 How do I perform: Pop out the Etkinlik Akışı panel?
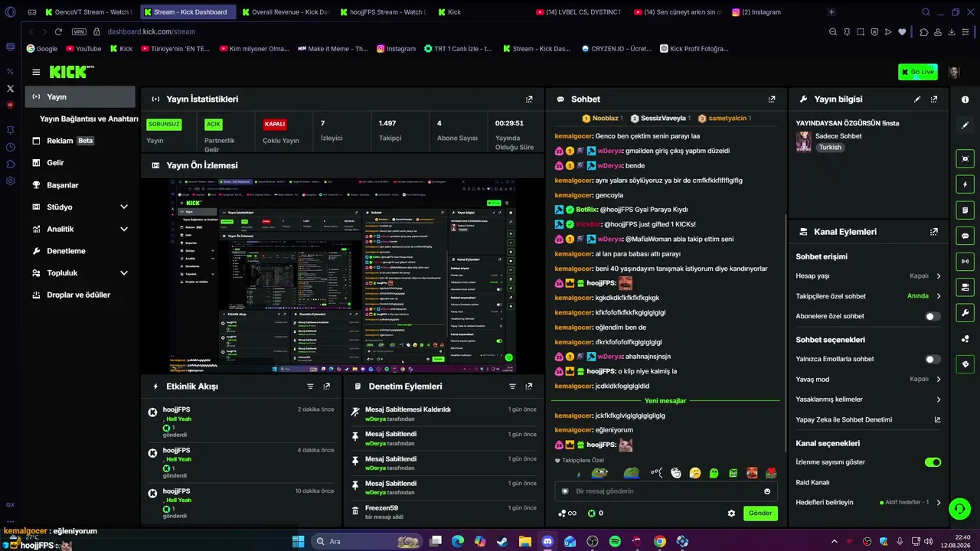[x=327, y=386]
